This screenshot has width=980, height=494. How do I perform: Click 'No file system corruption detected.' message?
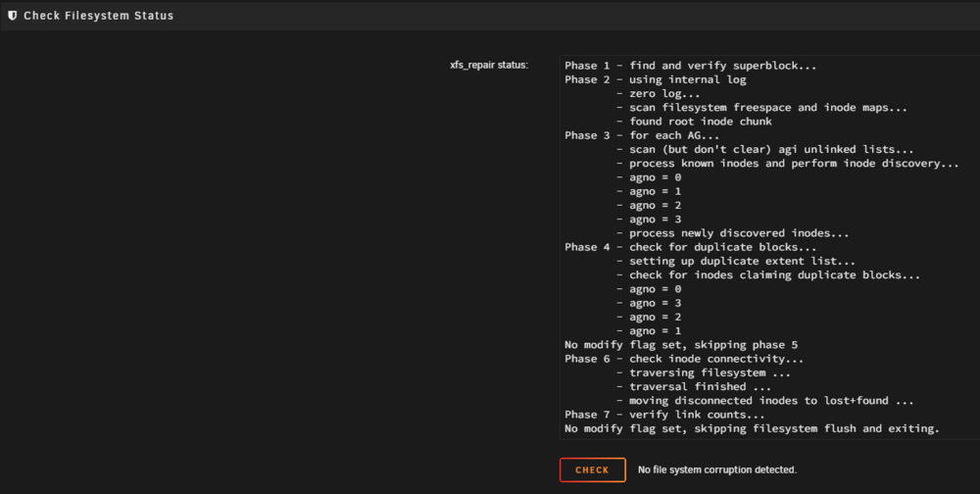point(717,469)
